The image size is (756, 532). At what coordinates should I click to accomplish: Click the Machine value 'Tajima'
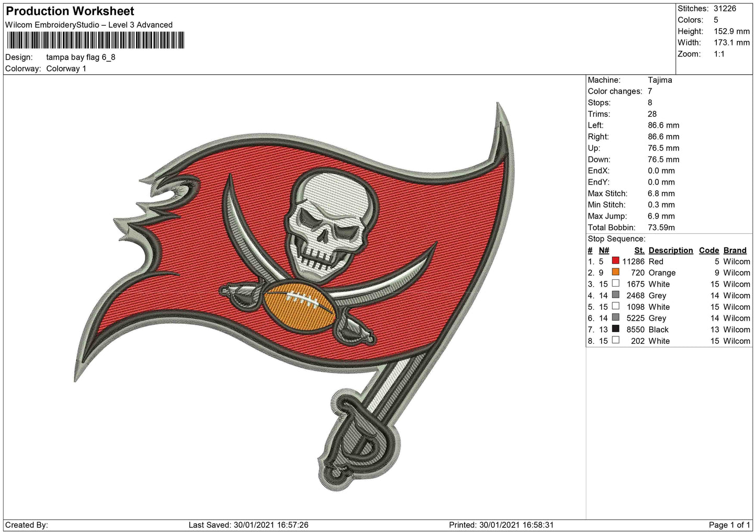pos(660,80)
